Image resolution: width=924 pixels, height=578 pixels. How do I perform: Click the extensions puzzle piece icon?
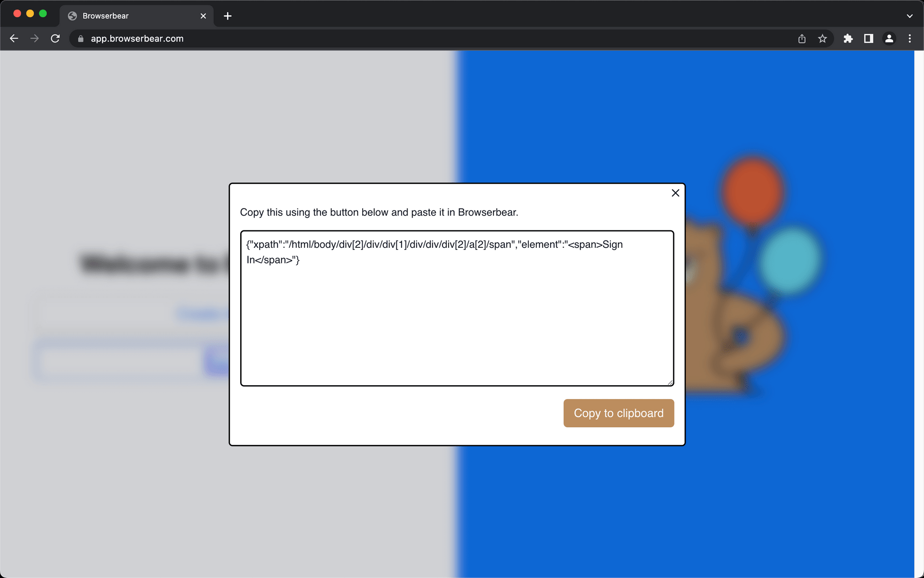[847, 38]
